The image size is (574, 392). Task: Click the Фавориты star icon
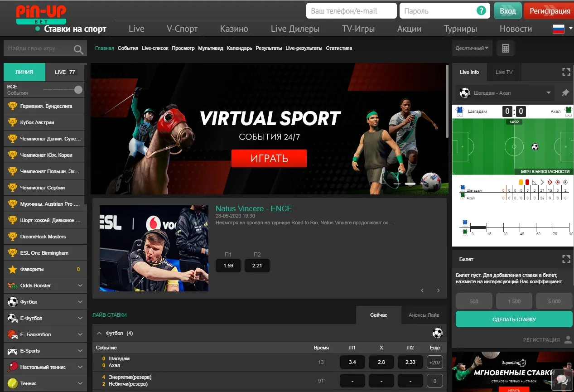click(13, 270)
